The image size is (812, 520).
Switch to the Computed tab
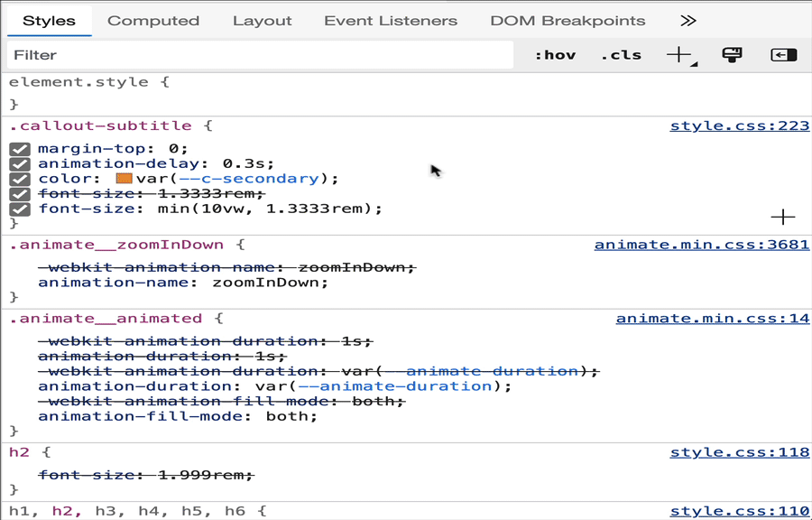click(152, 19)
